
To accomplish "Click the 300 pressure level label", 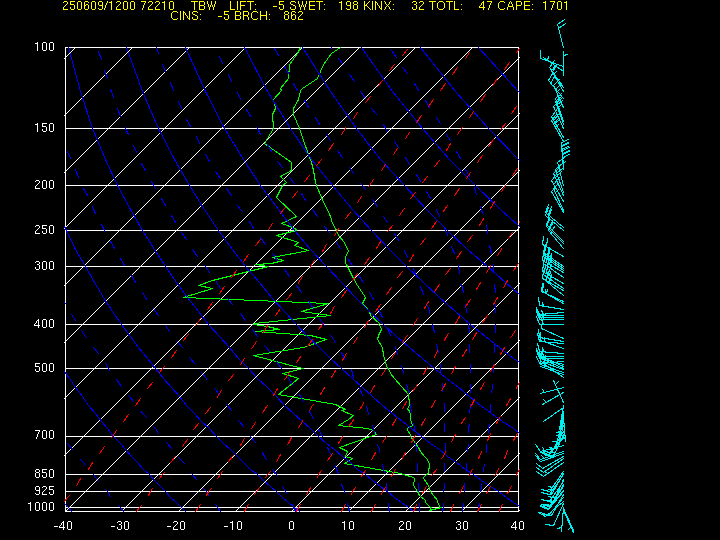I will 45,266.
